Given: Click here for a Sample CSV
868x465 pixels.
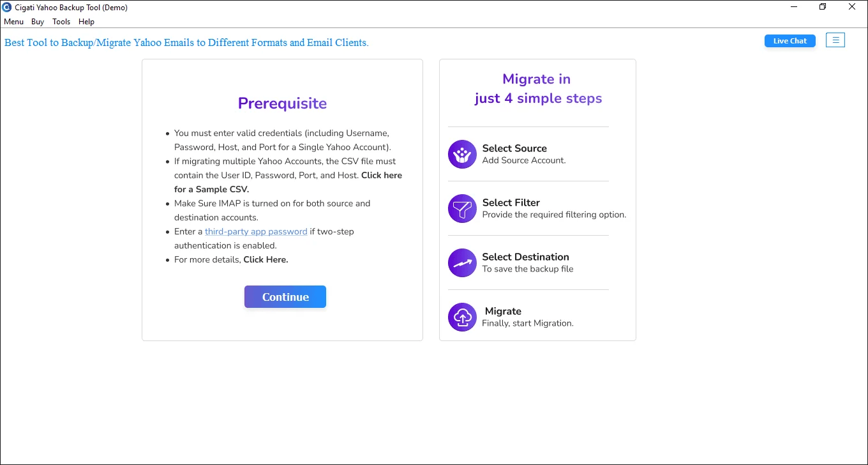Looking at the screenshot, I should [382, 175].
